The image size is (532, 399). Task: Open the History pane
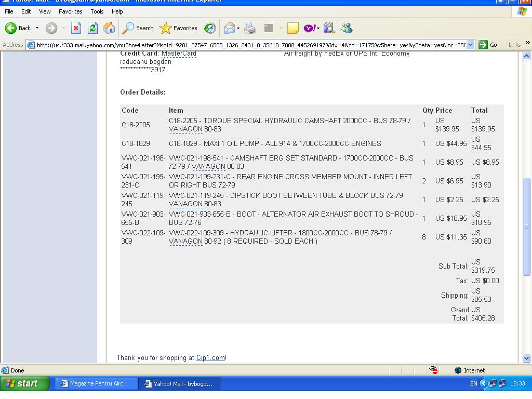(210, 28)
